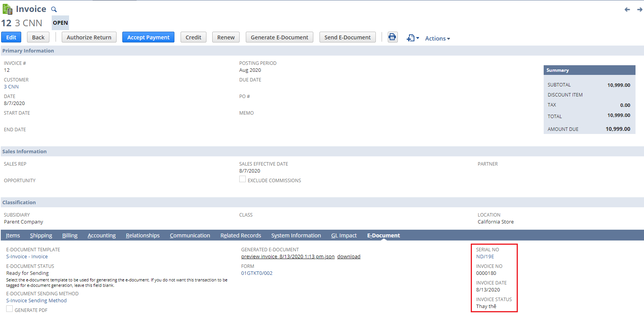Click the Generate E-Document button
This screenshot has width=644, height=315.
(x=279, y=37)
